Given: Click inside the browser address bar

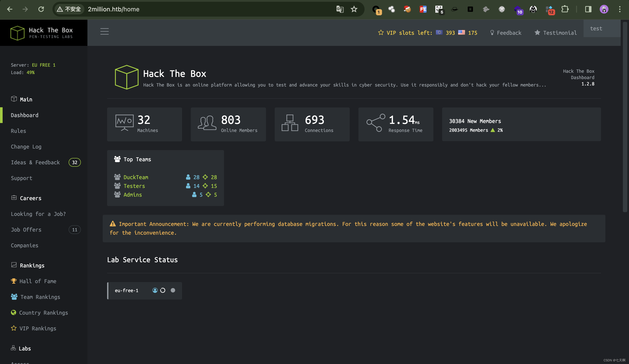Looking at the screenshot, I should [175, 9].
